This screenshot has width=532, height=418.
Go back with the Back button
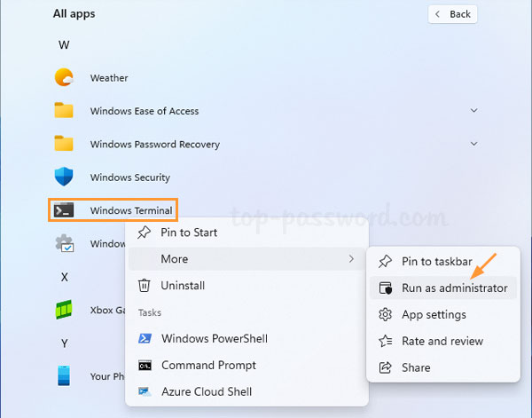452,14
